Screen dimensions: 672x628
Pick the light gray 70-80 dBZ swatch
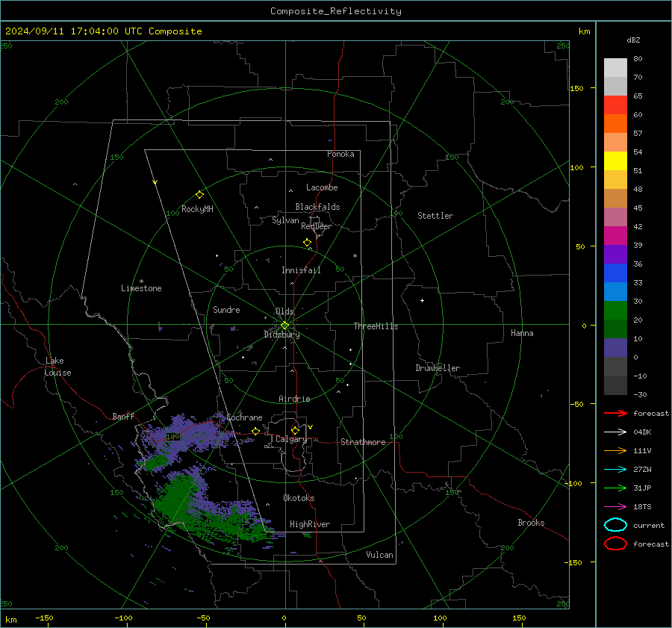click(x=615, y=67)
